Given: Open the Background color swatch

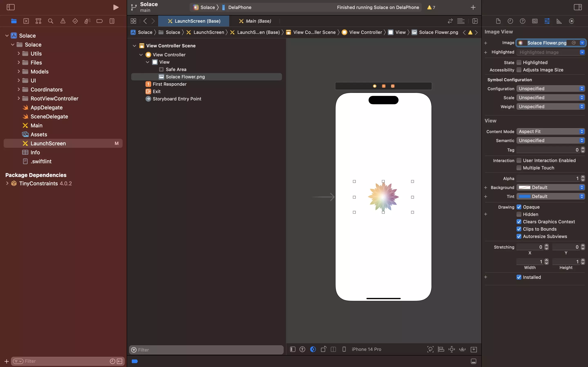Looking at the screenshot, I should 525,187.
